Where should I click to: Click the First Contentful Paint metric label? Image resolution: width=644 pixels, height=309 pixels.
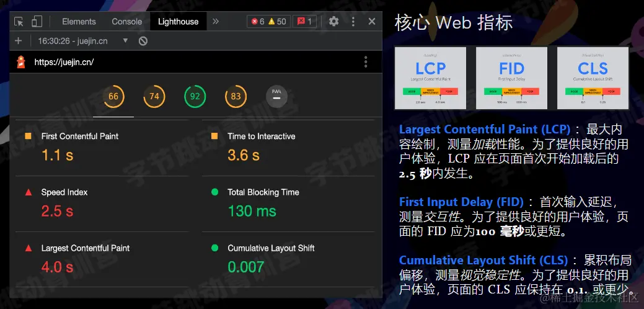[x=80, y=136]
